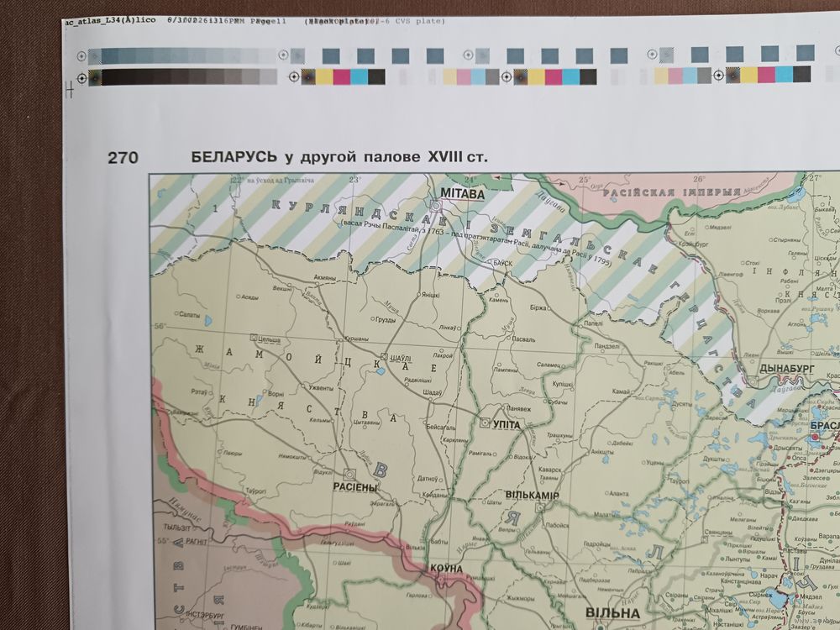840x630 pixels.
Task: Click the Шаўлі town marker symbol
Action: (386, 357)
